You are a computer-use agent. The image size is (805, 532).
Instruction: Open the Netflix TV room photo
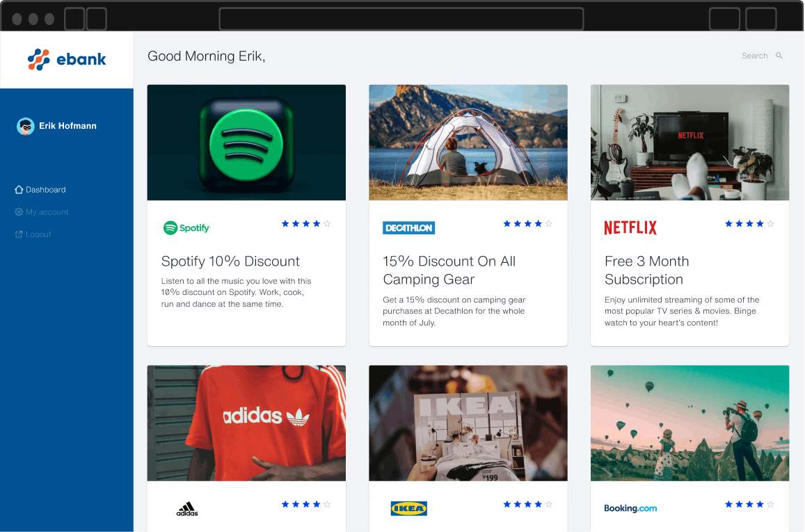(690, 143)
